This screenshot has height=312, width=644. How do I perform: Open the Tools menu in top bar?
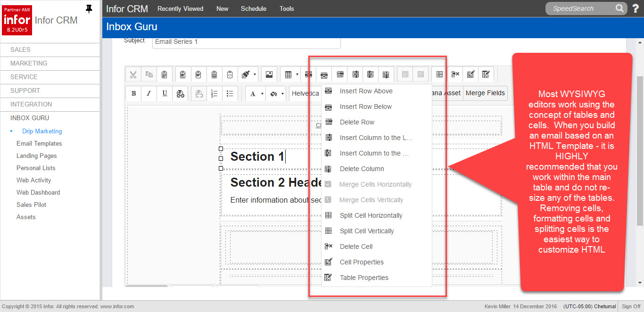pyautogui.click(x=287, y=8)
